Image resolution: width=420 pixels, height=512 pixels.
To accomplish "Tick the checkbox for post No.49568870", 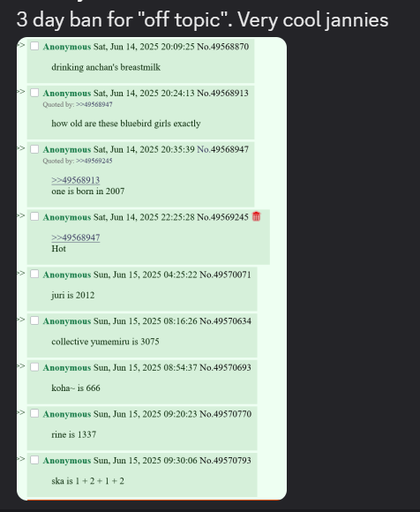I will click(x=34, y=46).
